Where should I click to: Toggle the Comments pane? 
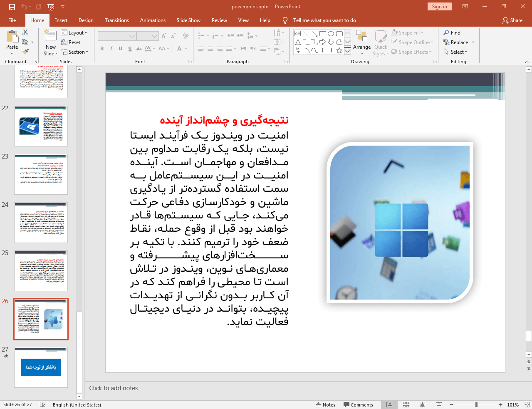click(x=359, y=405)
